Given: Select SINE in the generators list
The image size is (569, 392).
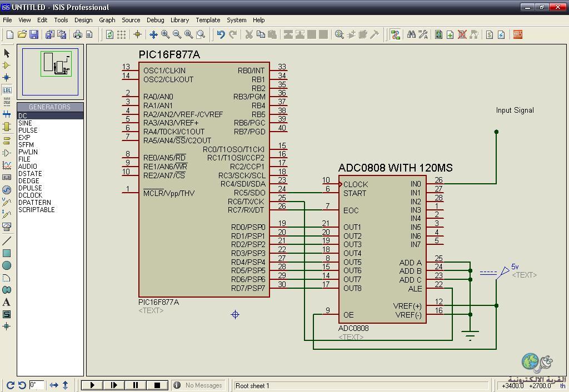Looking at the screenshot, I should click(x=51, y=123).
